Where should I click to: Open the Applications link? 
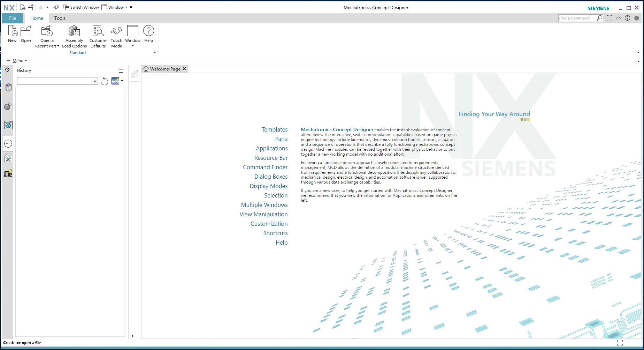click(272, 148)
